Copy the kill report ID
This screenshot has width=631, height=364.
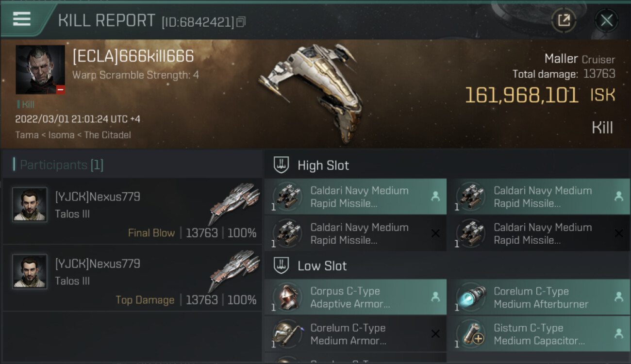[241, 22]
